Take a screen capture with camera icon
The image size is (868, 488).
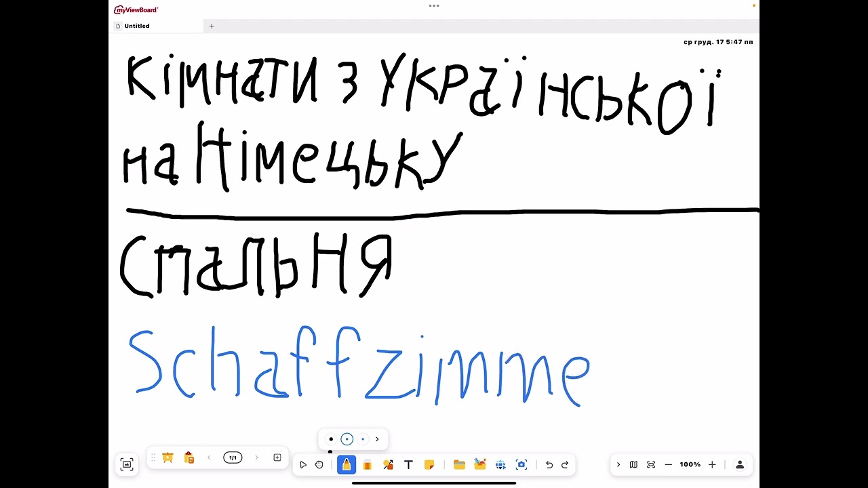(x=521, y=465)
